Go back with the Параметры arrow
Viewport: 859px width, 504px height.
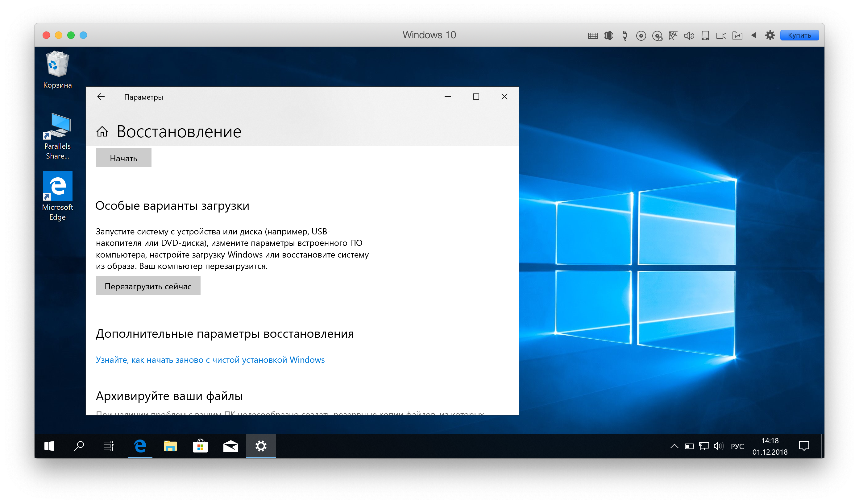[x=101, y=97]
